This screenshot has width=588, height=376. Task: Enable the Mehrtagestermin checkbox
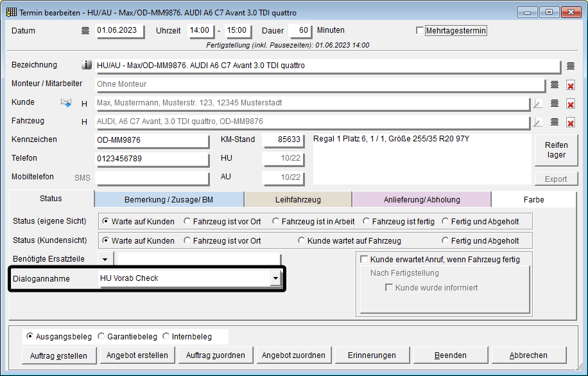pyautogui.click(x=420, y=30)
